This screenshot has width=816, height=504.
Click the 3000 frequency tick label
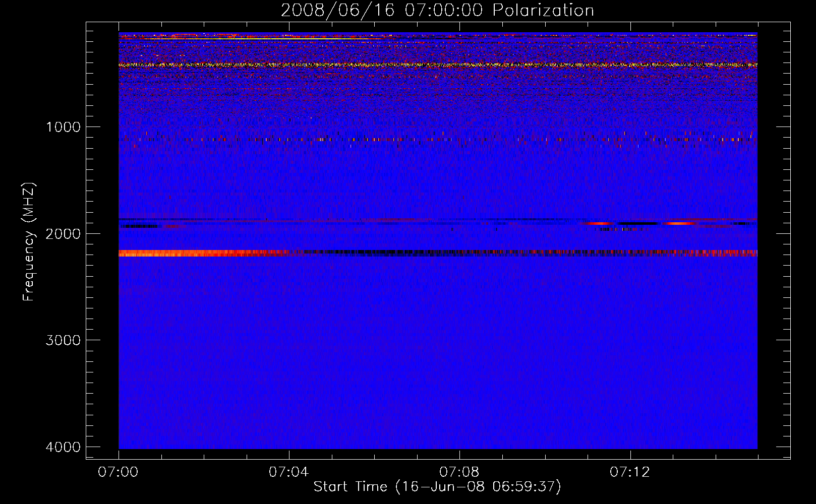coord(63,340)
